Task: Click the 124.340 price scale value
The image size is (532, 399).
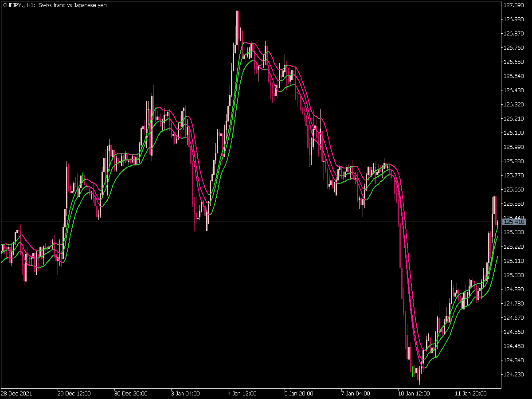Action: click(514, 360)
